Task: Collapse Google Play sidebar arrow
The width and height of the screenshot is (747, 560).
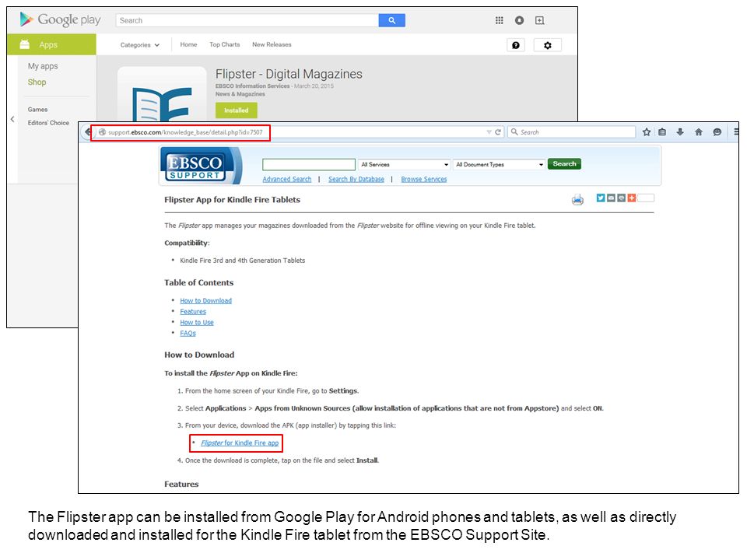Action: (12, 119)
